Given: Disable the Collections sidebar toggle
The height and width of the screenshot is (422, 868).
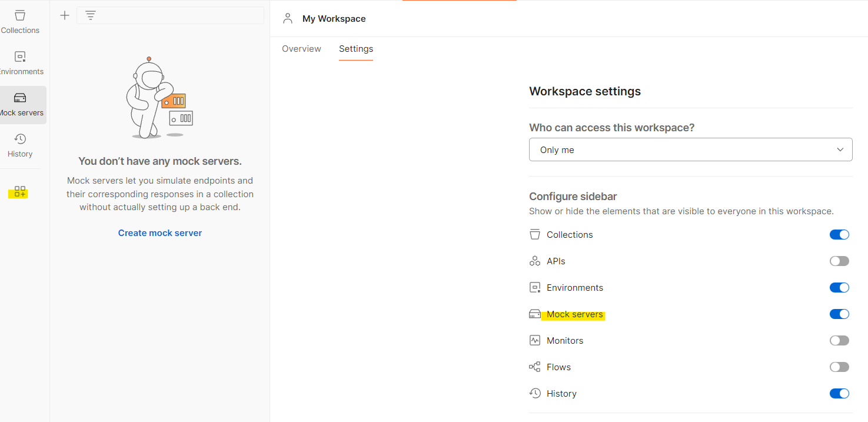Looking at the screenshot, I should click(x=839, y=234).
